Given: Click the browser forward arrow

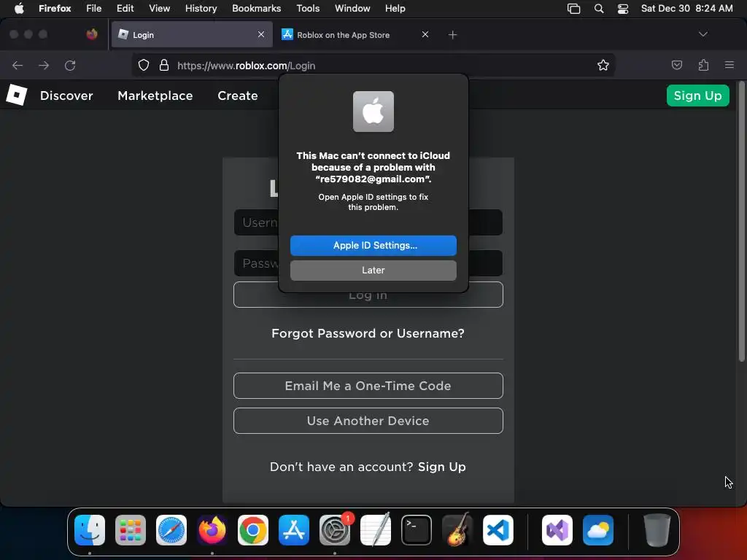Looking at the screenshot, I should [44, 65].
